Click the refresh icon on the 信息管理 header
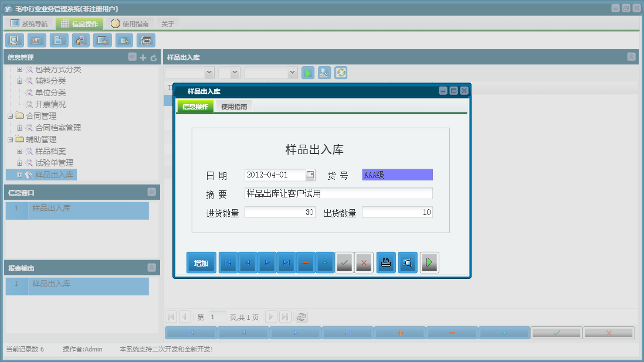Viewport: 644px width, 362px height. point(152,57)
